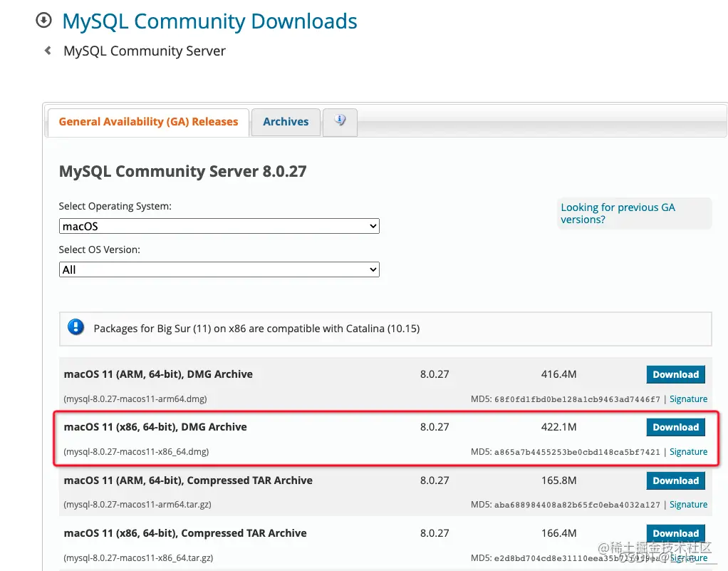Click the 416.4M file size value

[558, 374]
